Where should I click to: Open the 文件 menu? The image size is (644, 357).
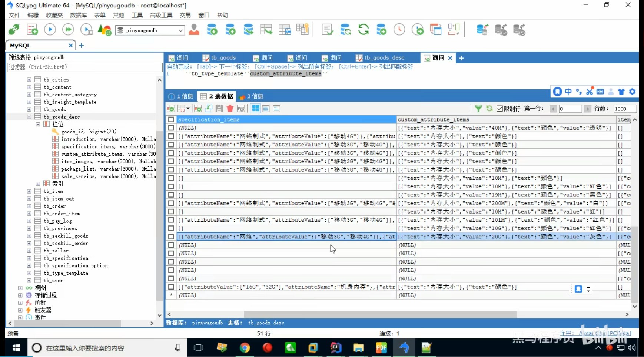14,15
